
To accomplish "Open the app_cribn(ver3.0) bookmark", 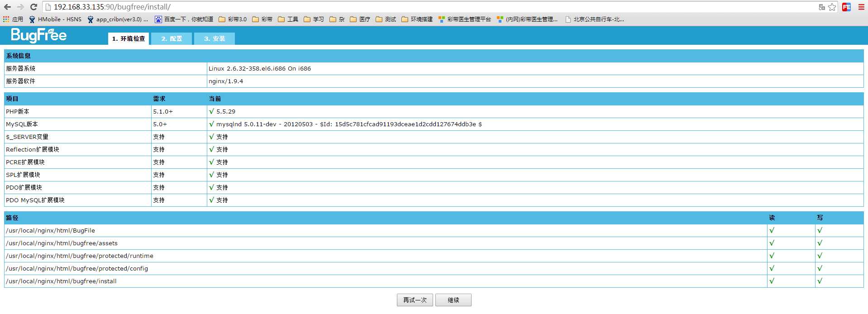I will (118, 19).
